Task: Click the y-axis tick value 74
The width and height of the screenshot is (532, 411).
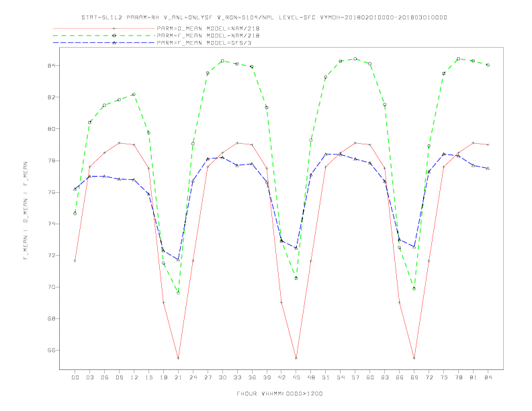Action: (x=51, y=224)
